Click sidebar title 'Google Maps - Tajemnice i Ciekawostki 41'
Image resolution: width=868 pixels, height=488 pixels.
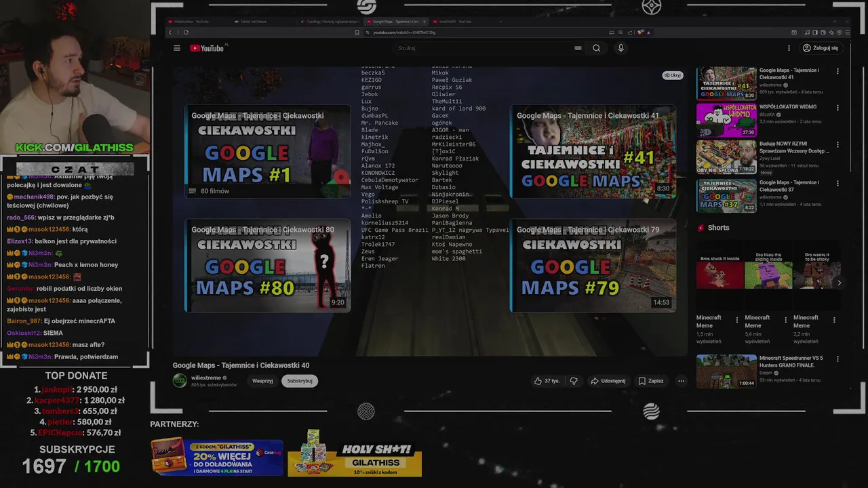point(789,74)
